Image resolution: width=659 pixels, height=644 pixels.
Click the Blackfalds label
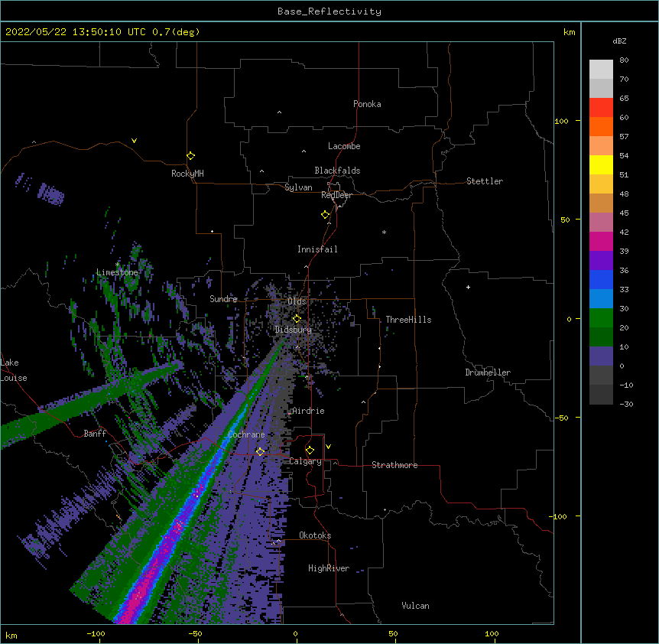coord(337,171)
